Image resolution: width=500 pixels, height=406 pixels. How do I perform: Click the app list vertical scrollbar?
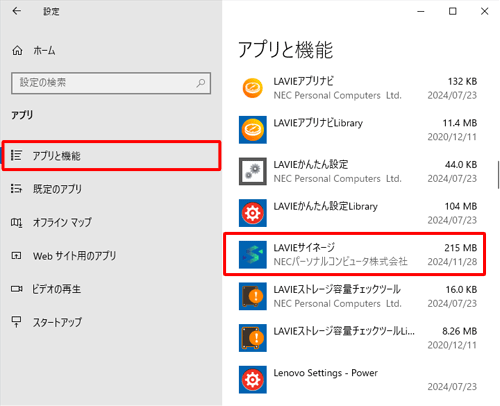(x=498, y=175)
